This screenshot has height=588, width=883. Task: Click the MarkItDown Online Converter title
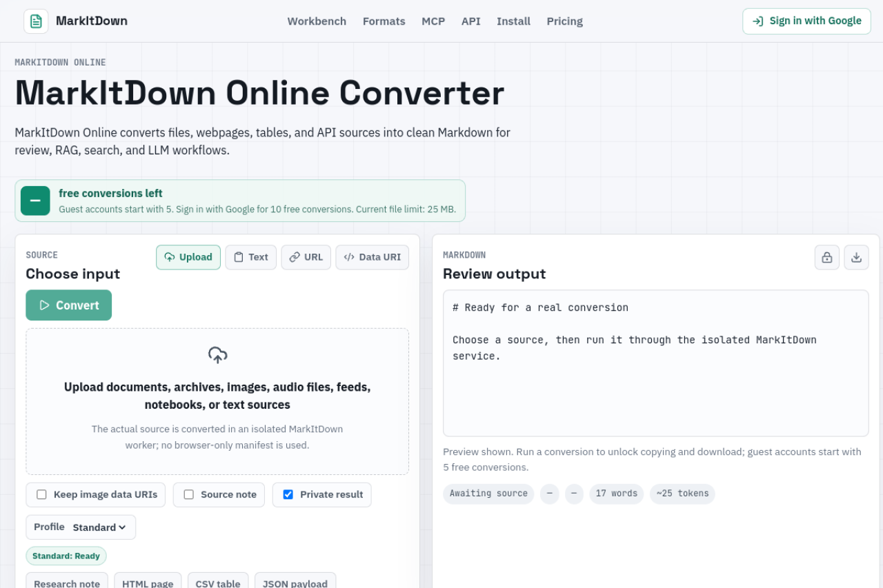(x=259, y=93)
